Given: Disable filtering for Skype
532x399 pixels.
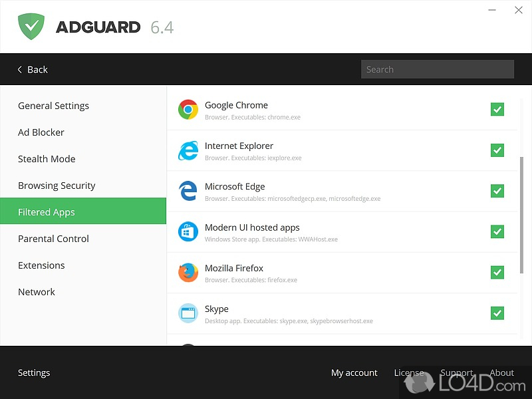Looking at the screenshot, I should tap(497, 313).
